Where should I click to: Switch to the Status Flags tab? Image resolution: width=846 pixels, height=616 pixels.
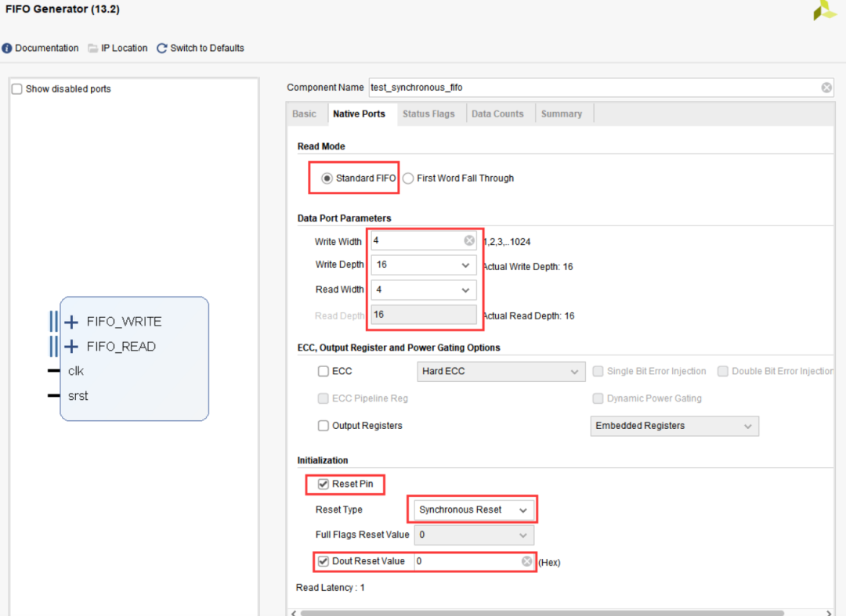(x=428, y=114)
